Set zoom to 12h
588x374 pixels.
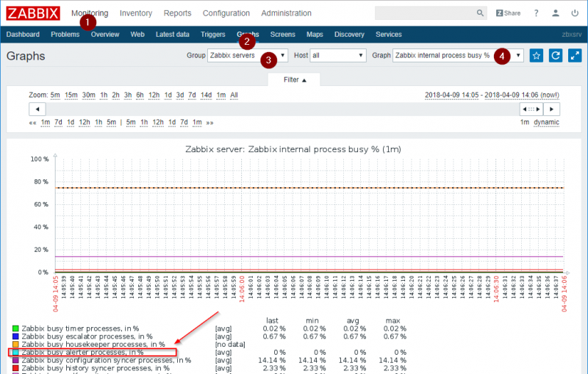pyautogui.click(x=154, y=95)
